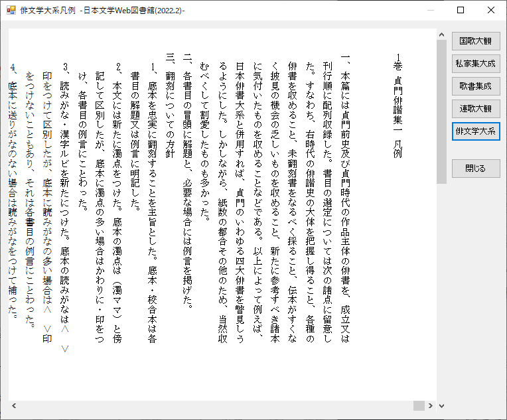Click the vertical scrollbar down arrow
Screen dimensions: 507x420
(x=441, y=406)
